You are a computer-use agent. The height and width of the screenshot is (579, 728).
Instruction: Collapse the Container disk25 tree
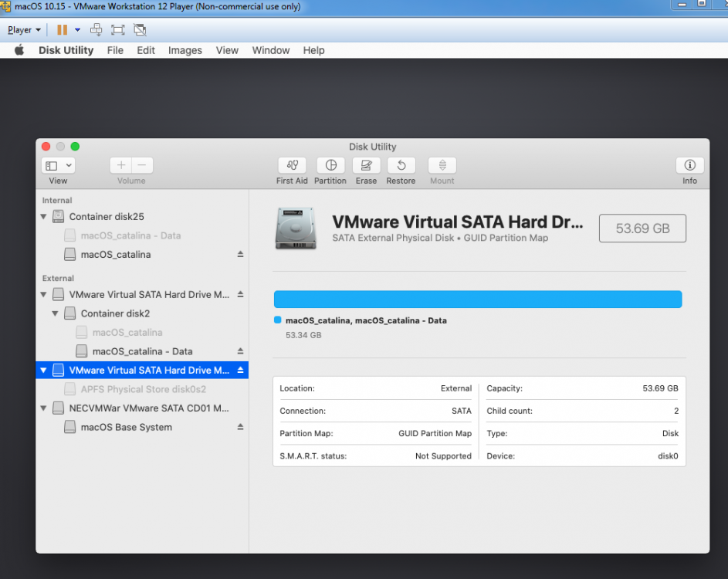[x=44, y=216]
